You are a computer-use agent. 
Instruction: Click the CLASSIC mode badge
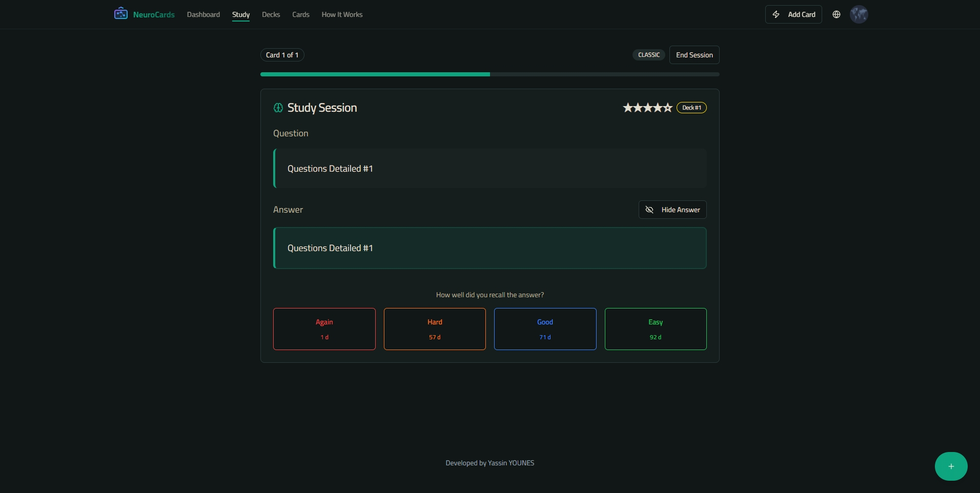click(649, 55)
